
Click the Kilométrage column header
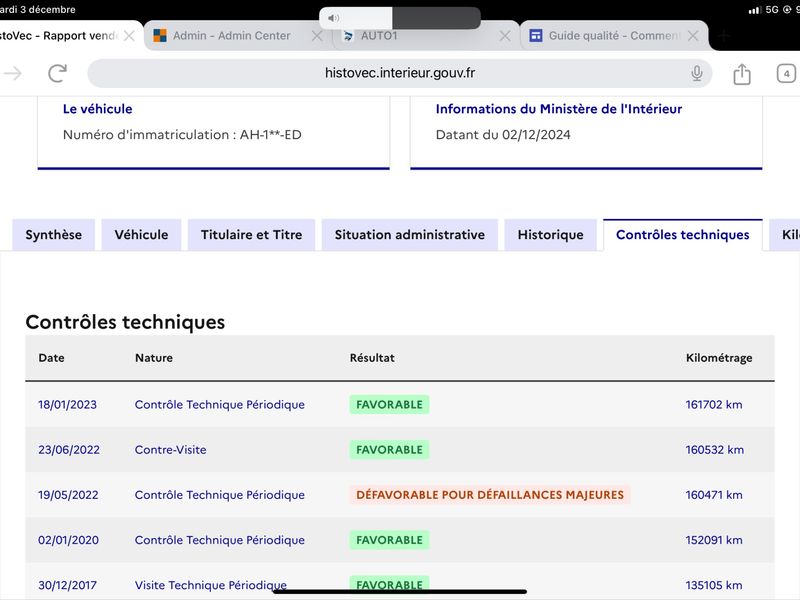click(719, 358)
